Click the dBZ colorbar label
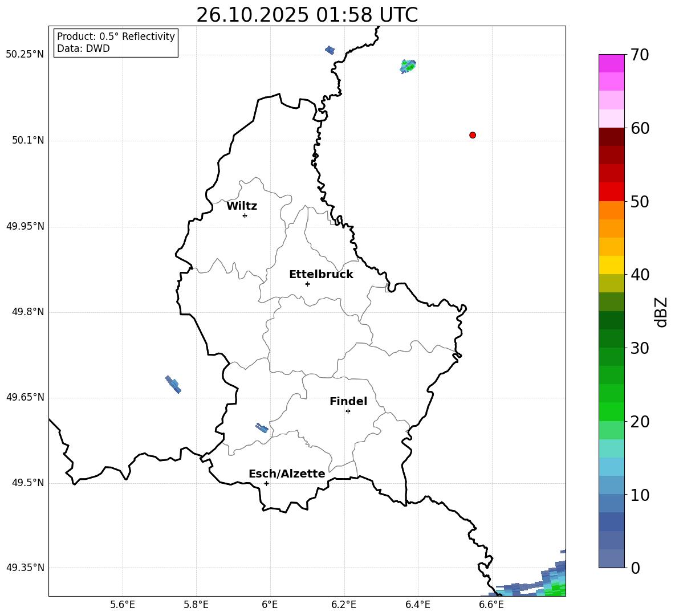Viewport: 675px width, 616px height. click(661, 312)
